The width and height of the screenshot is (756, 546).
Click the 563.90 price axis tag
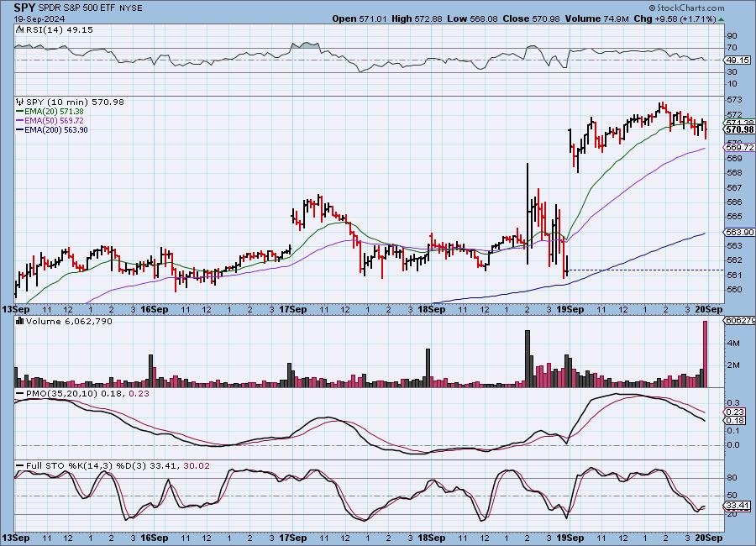(x=739, y=233)
